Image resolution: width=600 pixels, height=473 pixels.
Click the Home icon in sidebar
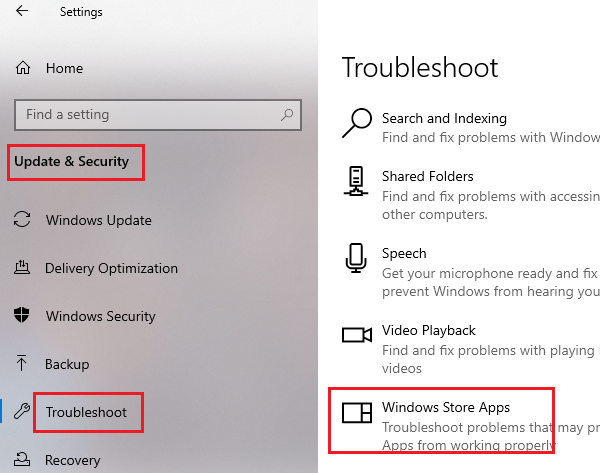tap(23, 68)
